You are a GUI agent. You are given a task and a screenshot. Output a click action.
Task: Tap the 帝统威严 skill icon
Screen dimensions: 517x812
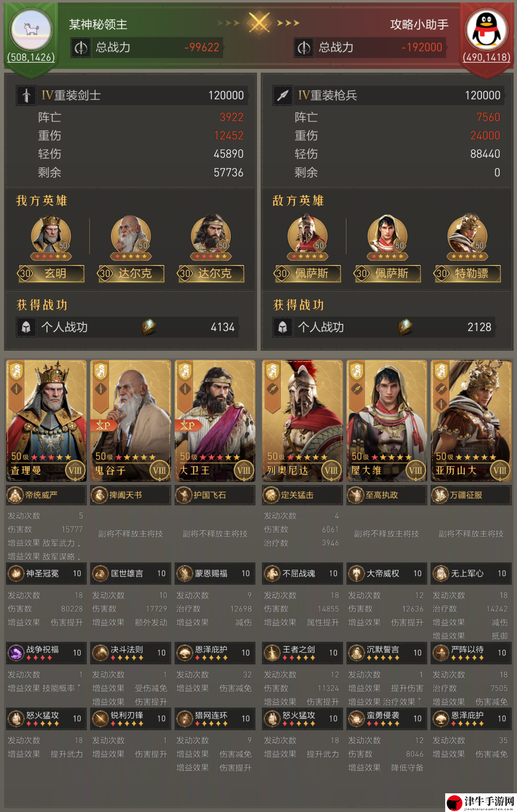(15, 495)
